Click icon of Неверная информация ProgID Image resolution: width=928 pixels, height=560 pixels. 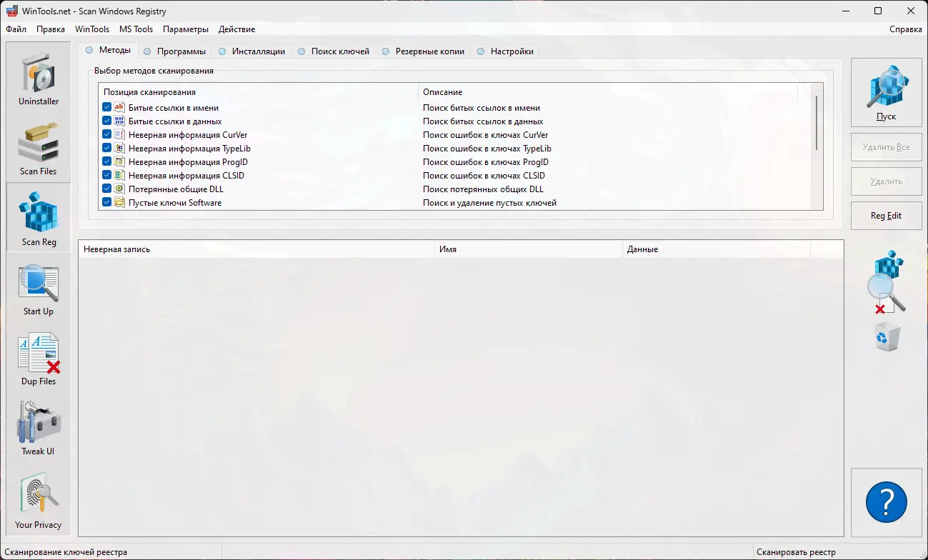tap(120, 162)
